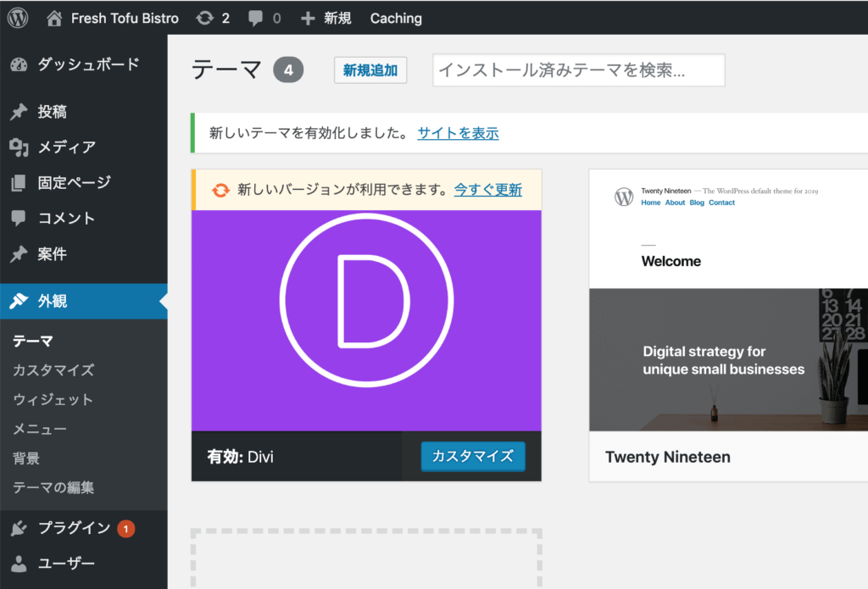
Task: Click the 案件 pin icon
Action: [19, 253]
